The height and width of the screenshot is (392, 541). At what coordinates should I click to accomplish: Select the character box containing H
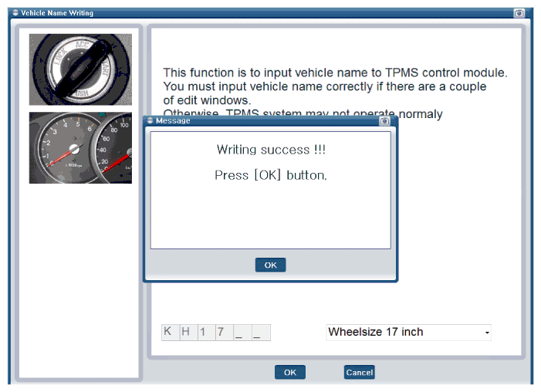click(188, 333)
